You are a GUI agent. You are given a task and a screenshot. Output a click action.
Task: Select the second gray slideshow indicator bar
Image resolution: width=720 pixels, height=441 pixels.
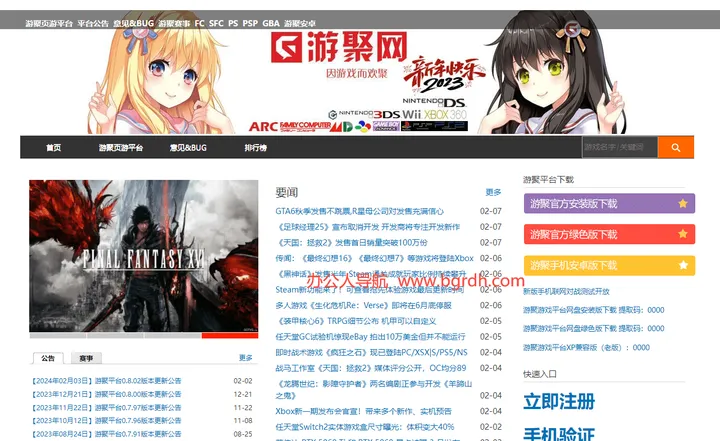[x=115, y=336]
